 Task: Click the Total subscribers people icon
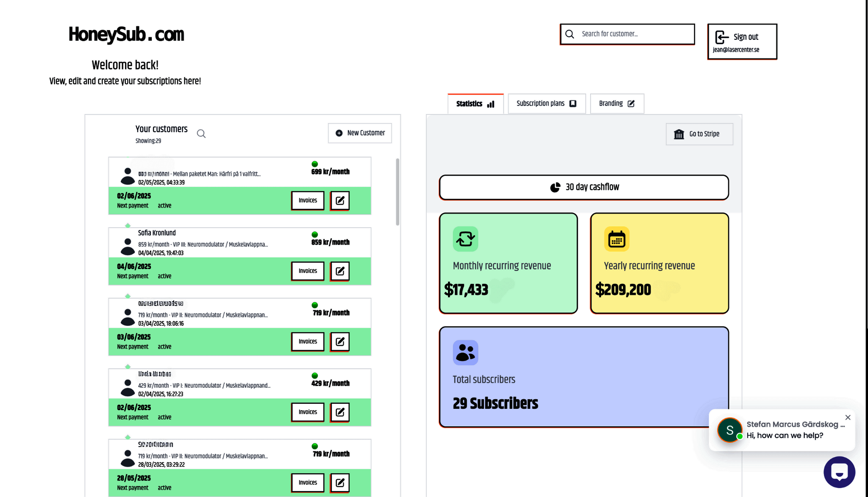465,353
